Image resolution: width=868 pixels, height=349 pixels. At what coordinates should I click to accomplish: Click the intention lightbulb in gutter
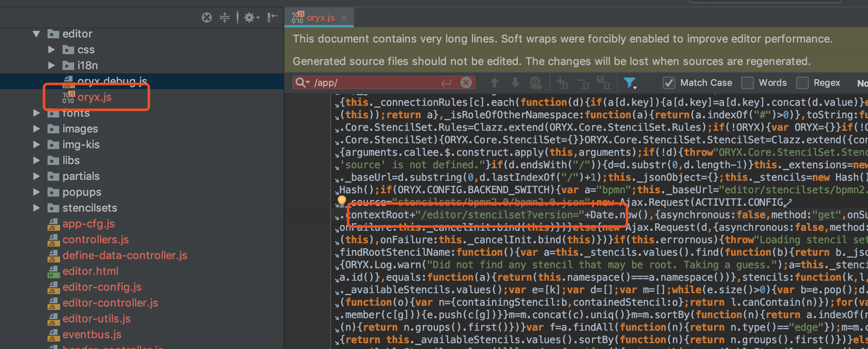(342, 201)
